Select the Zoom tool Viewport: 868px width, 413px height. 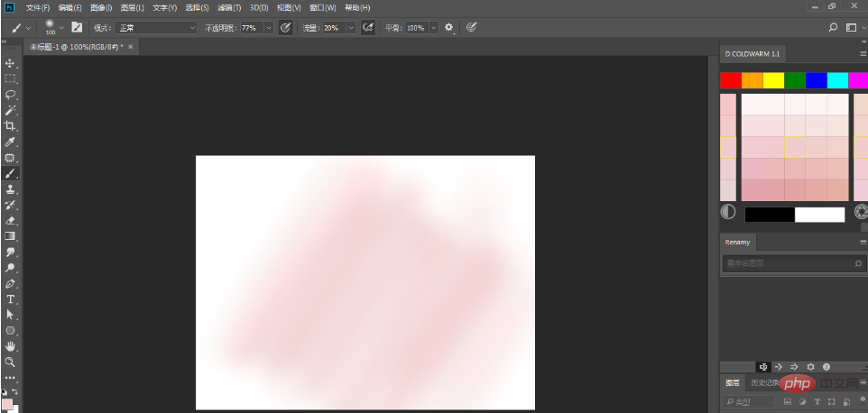click(10, 363)
